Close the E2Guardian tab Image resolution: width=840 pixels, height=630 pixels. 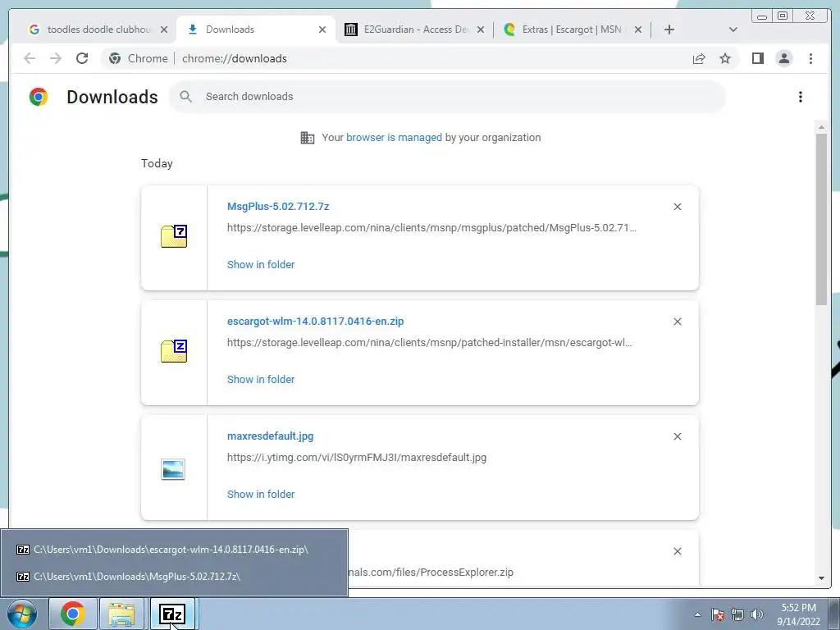click(x=481, y=30)
